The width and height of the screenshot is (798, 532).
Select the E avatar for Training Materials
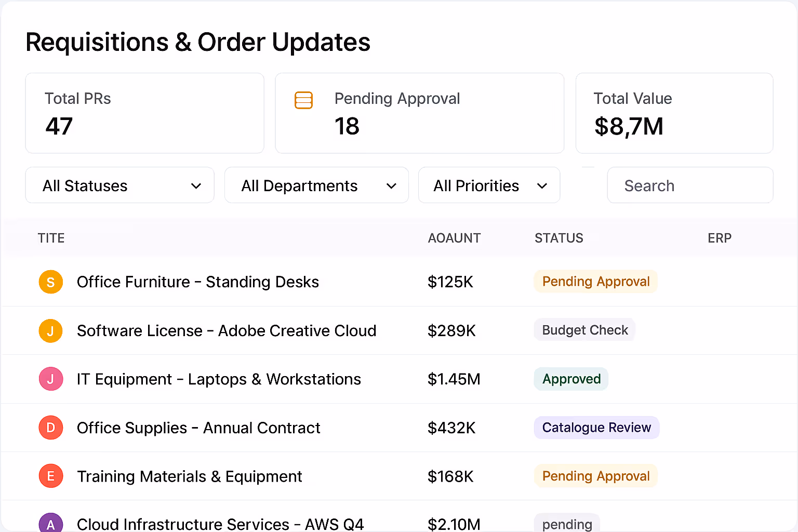click(x=50, y=476)
